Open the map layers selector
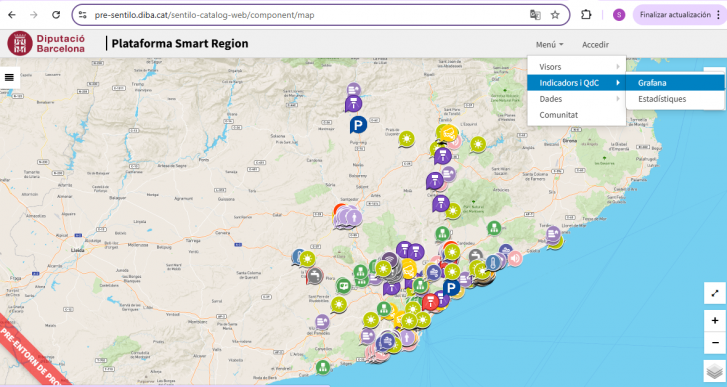Screen dimensions: 727x387 (714, 371)
